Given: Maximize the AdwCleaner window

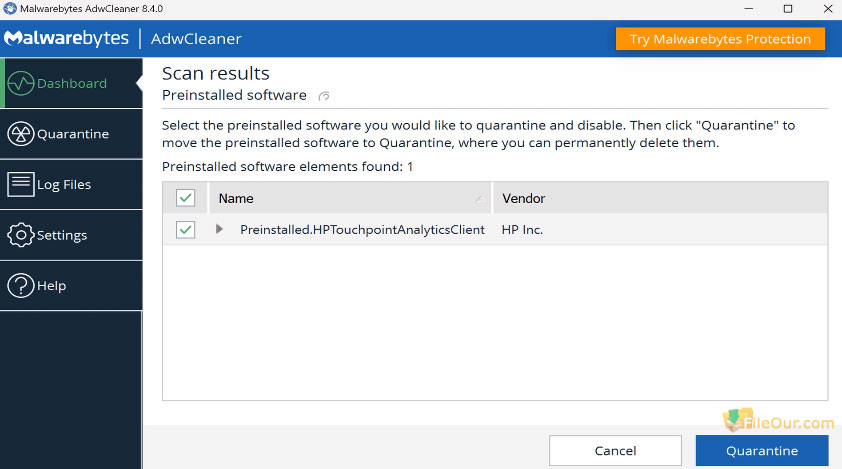Looking at the screenshot, I should (x=788, y=9).
